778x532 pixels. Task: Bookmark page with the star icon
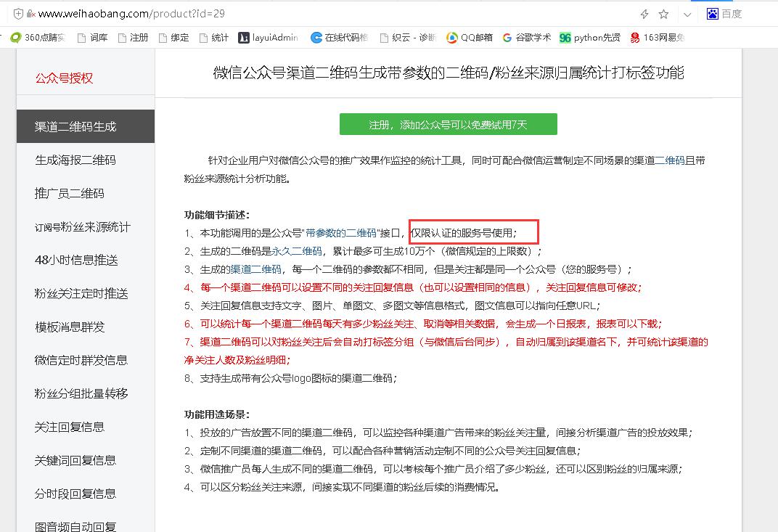[x=663, y=14]
